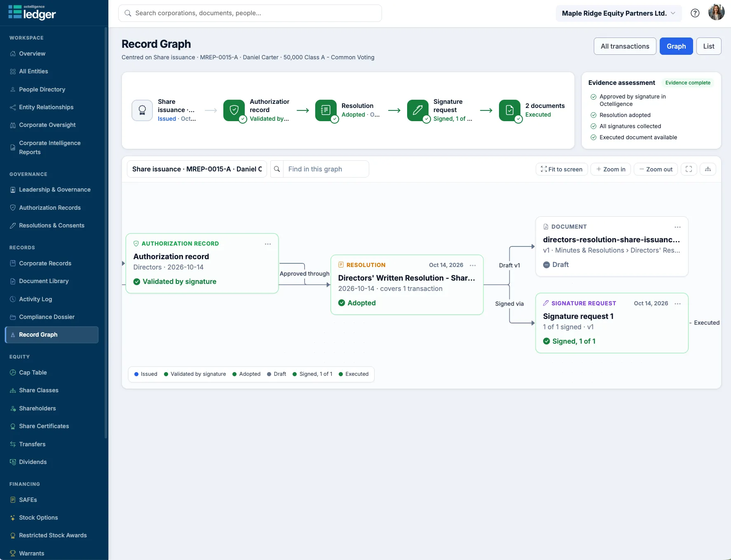Open the help question mark icon
Image resolution: width=731 pixels, height=560 pixels.
[695, 13]
